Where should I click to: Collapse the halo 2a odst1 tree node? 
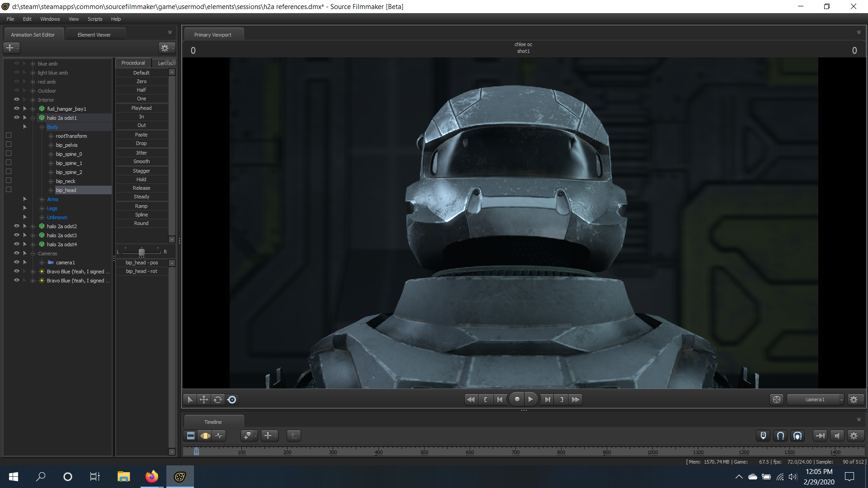(x=33, y=118)
